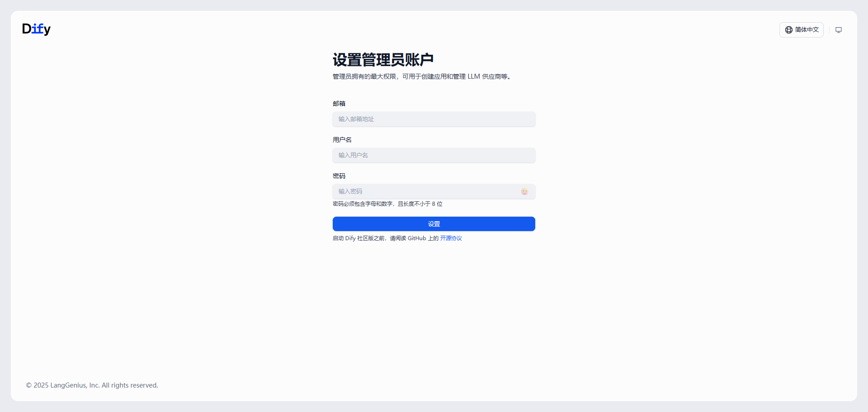Focus the 邮箱 email input field

(434, 119)
